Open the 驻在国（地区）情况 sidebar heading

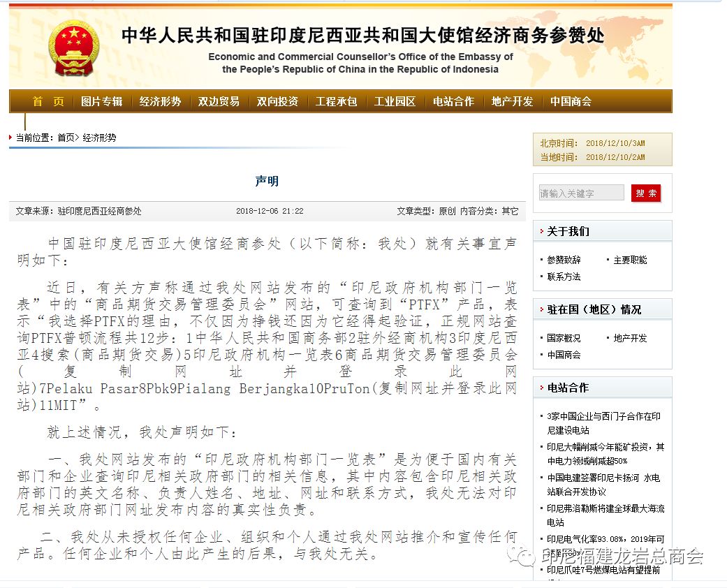pos(594,309)
